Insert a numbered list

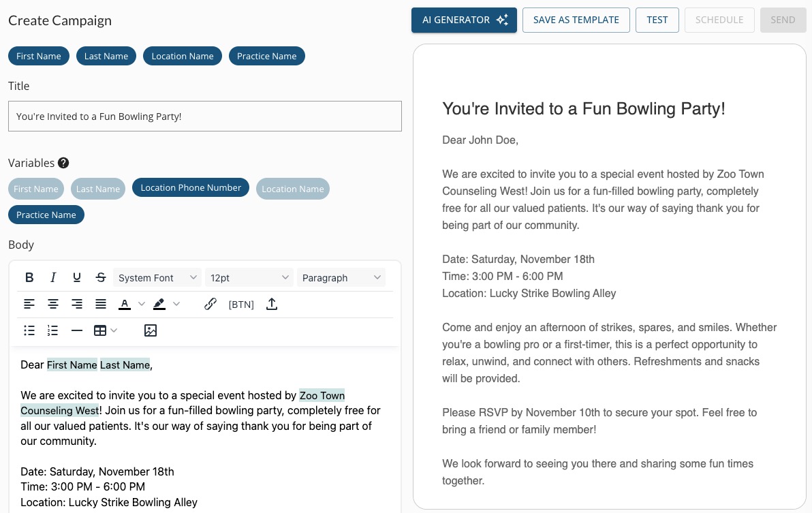(53, 330)
